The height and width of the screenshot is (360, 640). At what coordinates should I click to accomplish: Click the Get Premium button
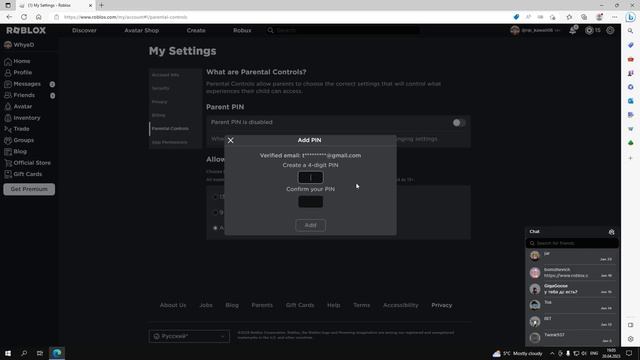pos(29,189)
